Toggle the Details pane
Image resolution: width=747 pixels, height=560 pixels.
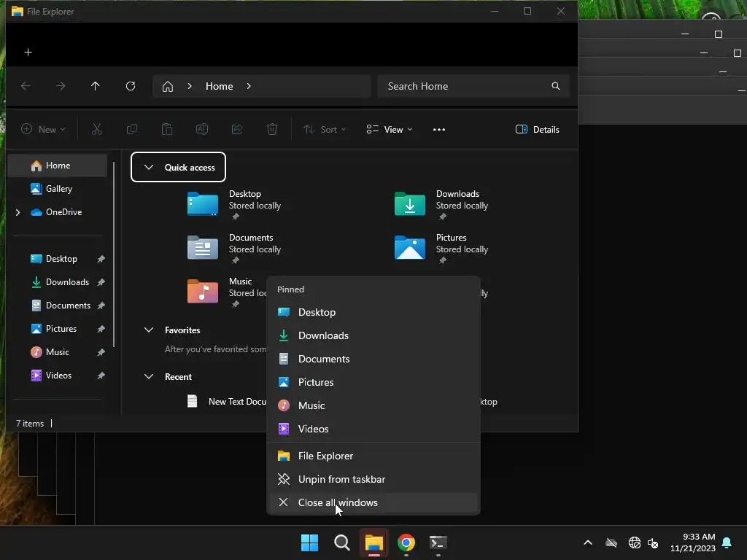coord(538,130)
